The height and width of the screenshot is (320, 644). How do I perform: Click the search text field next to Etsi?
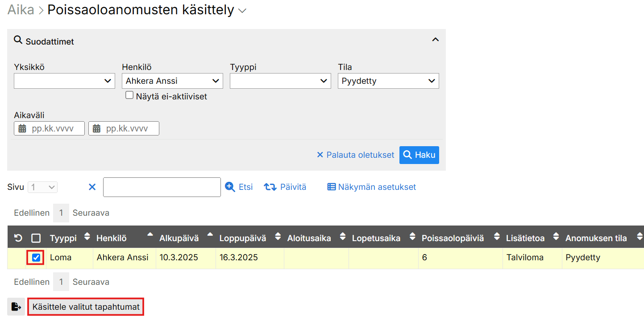tap(162, 187)
